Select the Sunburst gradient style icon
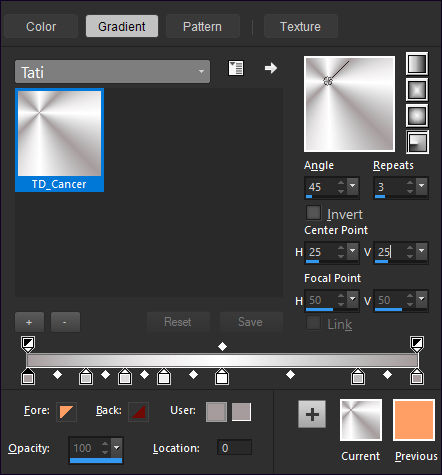 [x=417, y=116]
